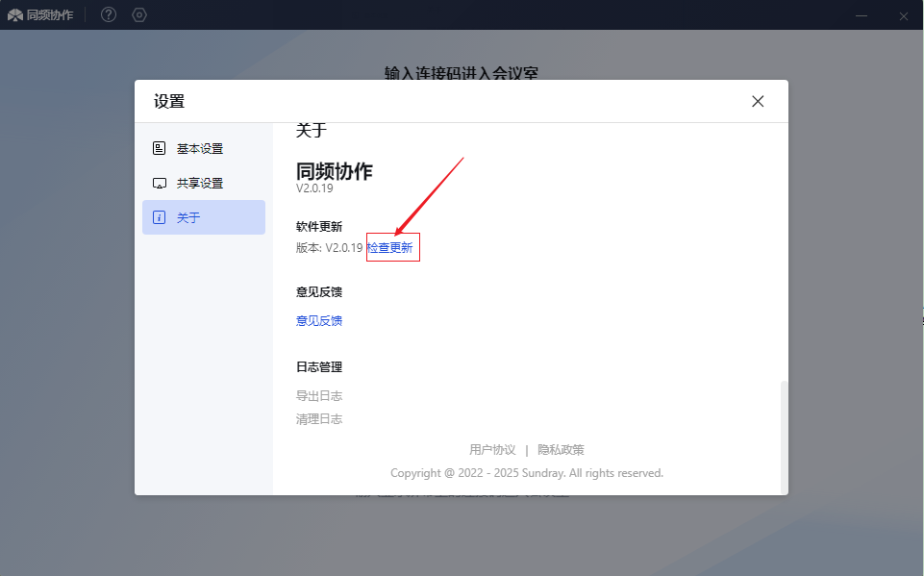Viewport: 924px width, 576px height.
Task: Click the bold 同频协作 heading in About
Action: click(x=334, y=171)
